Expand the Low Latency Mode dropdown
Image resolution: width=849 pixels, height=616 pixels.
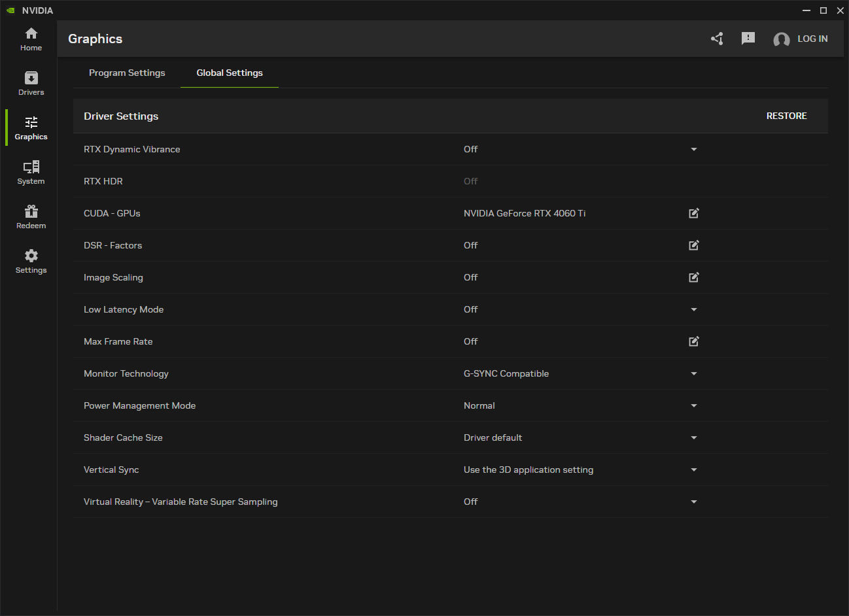pyautogui.click(x=693, y=309)
